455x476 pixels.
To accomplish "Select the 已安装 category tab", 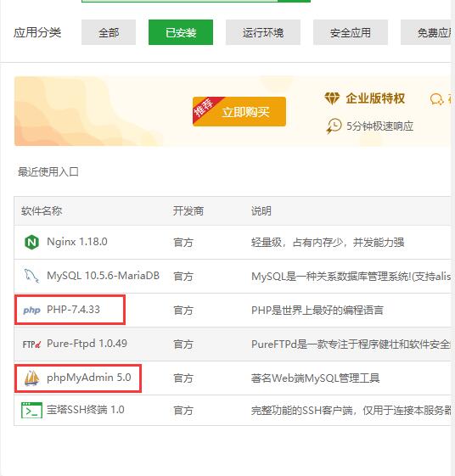I will [181, 32].
